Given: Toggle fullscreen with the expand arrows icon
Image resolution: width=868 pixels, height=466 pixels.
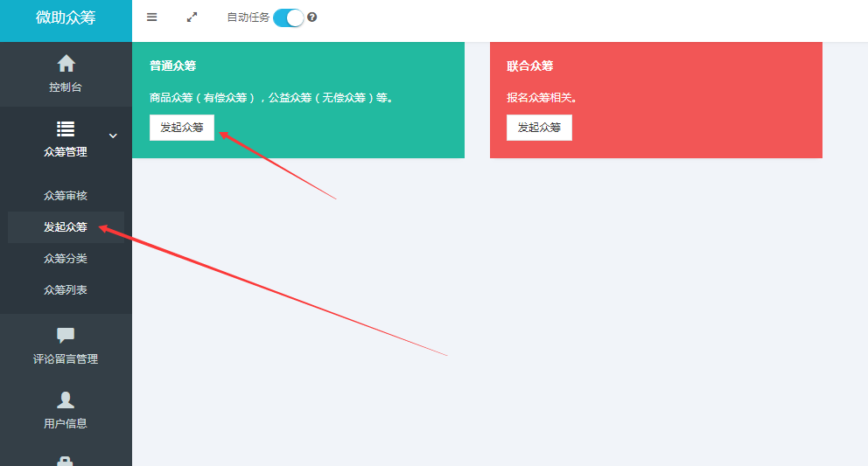Looking at the screenshot, I should 192,17.
